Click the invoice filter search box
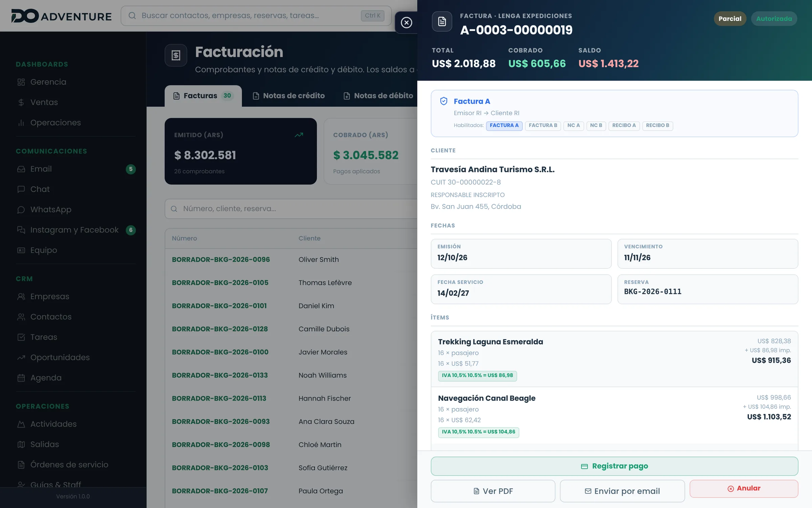Image resolution: width=812 pixels, height=508 pixels. pos(291,209)
